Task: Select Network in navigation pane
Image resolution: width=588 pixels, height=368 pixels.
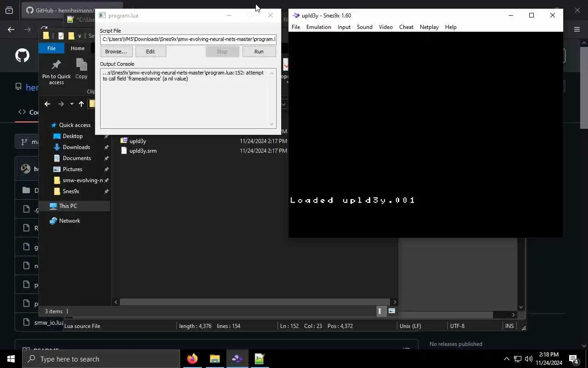Action: [69, 221]
